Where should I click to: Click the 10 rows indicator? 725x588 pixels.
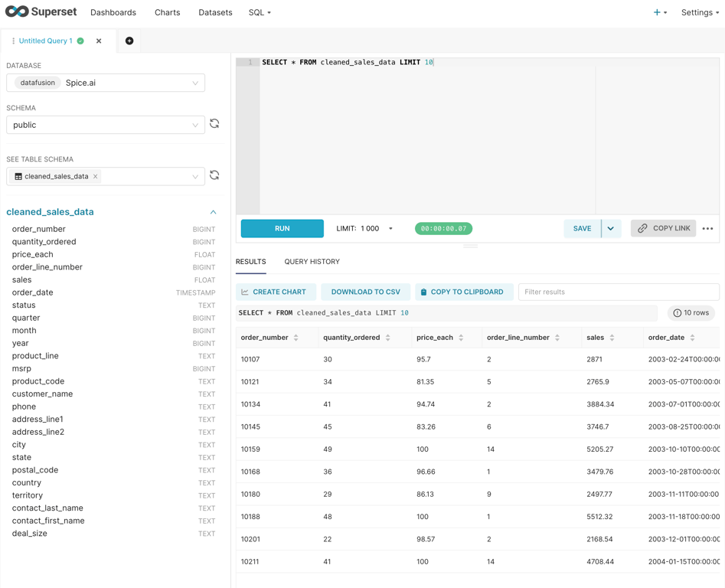coord(691,313)
